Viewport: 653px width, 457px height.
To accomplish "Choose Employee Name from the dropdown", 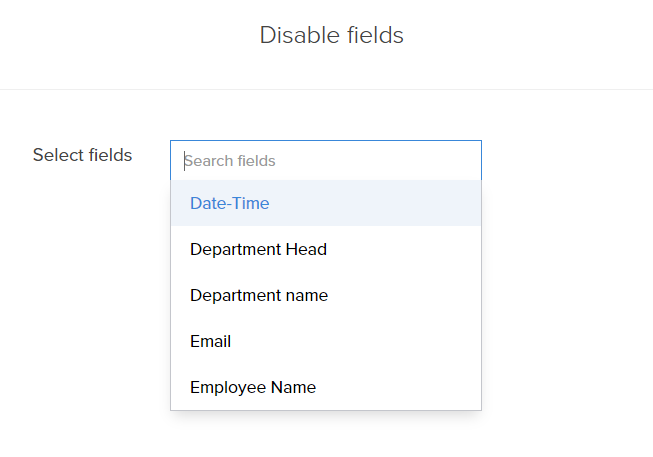I will click(253, 387).
